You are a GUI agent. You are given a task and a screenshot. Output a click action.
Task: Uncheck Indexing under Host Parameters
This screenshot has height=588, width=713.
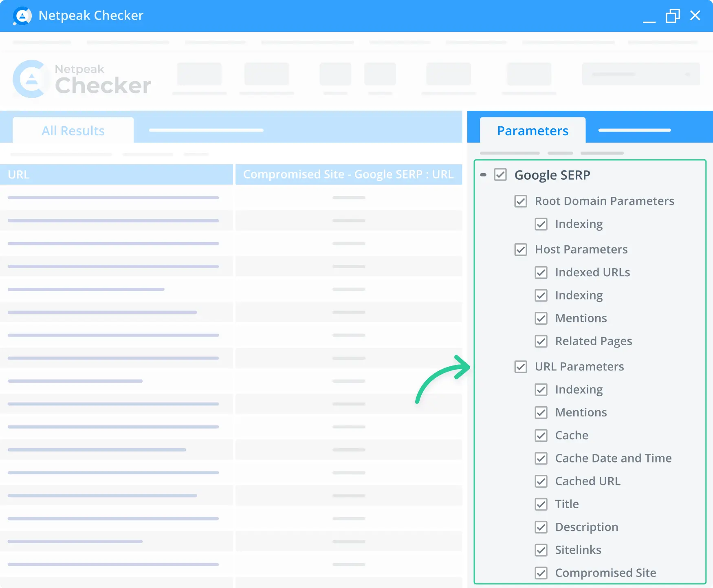541,295
